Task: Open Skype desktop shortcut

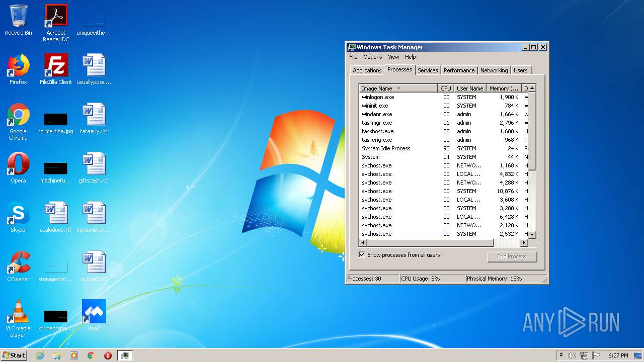Action: pyautogui.click(x=18, y=217)
